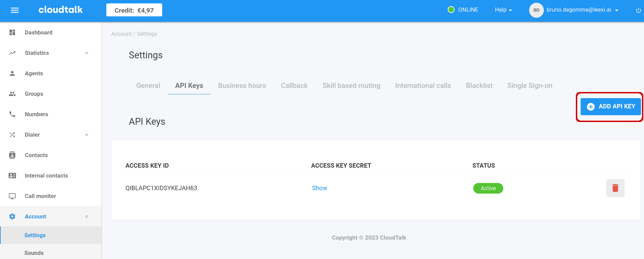This screenshot has height=259, width=644.
Task: Open the Contacts menu item
Action: click(51, 155)
